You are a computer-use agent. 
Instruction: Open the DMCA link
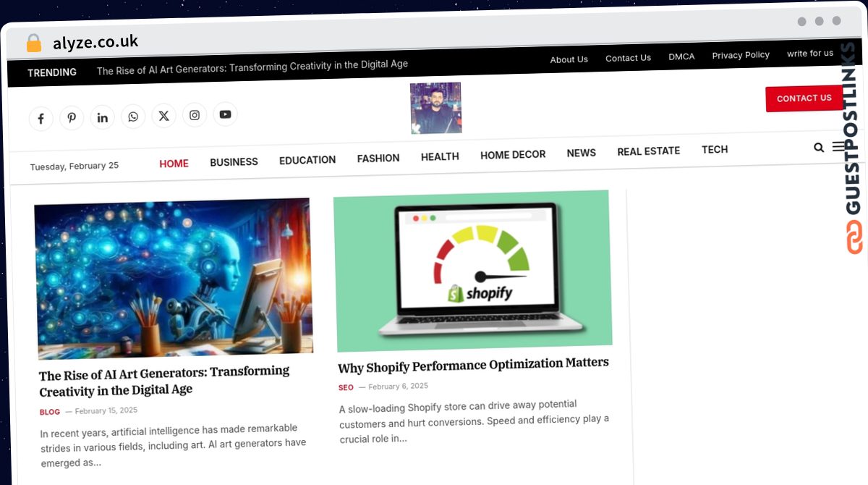(681, 56)
